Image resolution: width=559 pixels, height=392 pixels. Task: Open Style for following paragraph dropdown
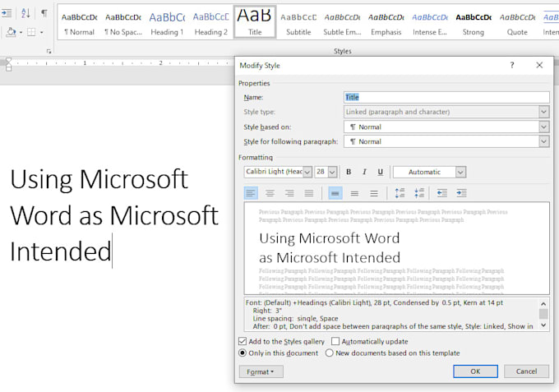coord(543,141)
